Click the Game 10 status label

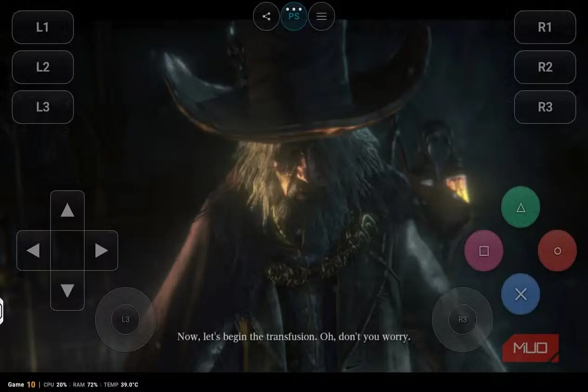tap(22, 385)
